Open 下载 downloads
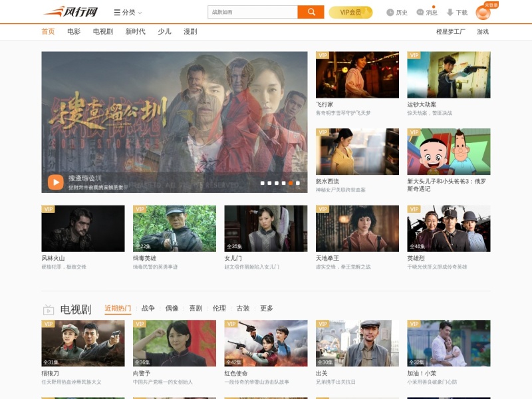 (457, 13)
